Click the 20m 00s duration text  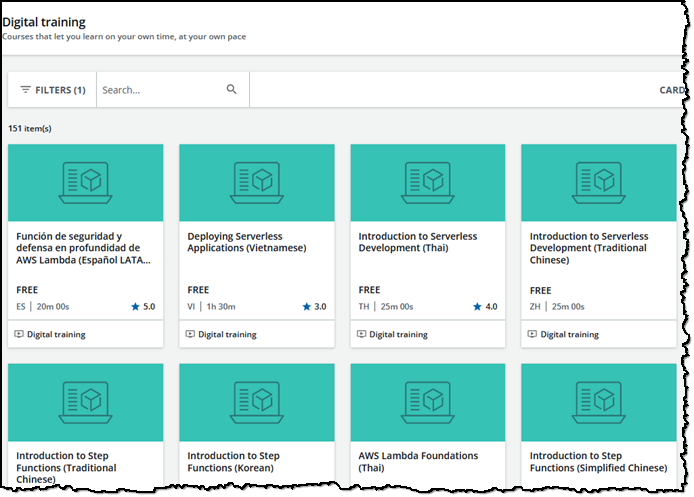click(x=53, y=306)
